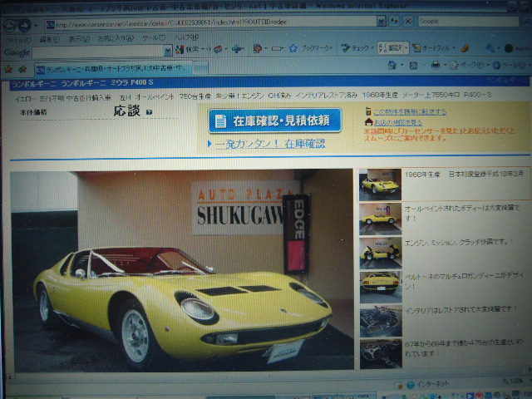Click the Add to Favorites star icon
Image resolution: width=532 pixels, height=399 pixels.
pyautogui.click(x=22, y=70)
